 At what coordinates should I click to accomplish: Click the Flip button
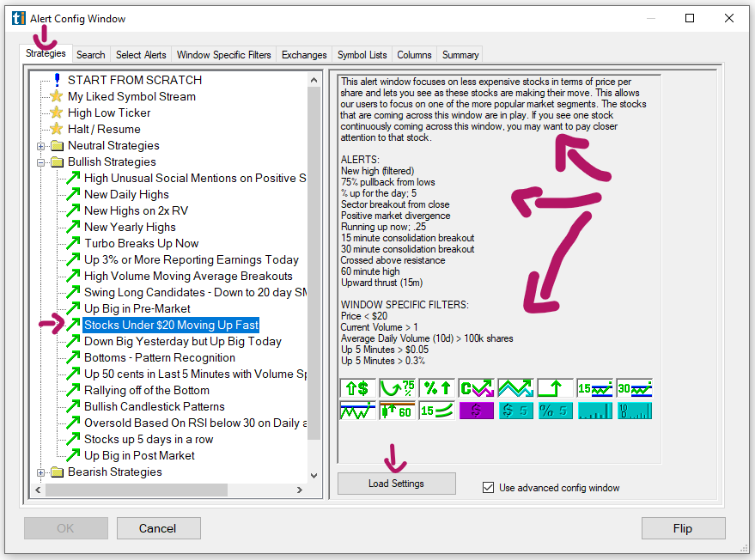tap(683, 528)
